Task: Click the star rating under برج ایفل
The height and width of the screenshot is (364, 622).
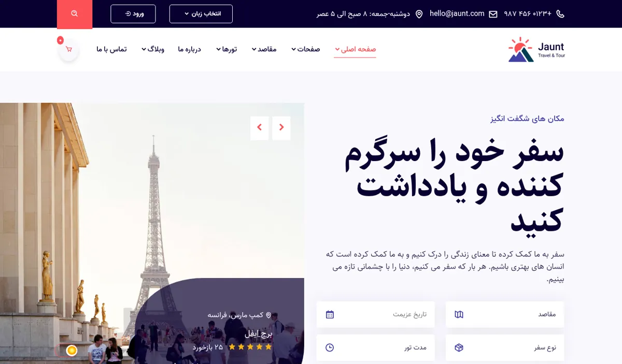Action: (x=250, y=347)
